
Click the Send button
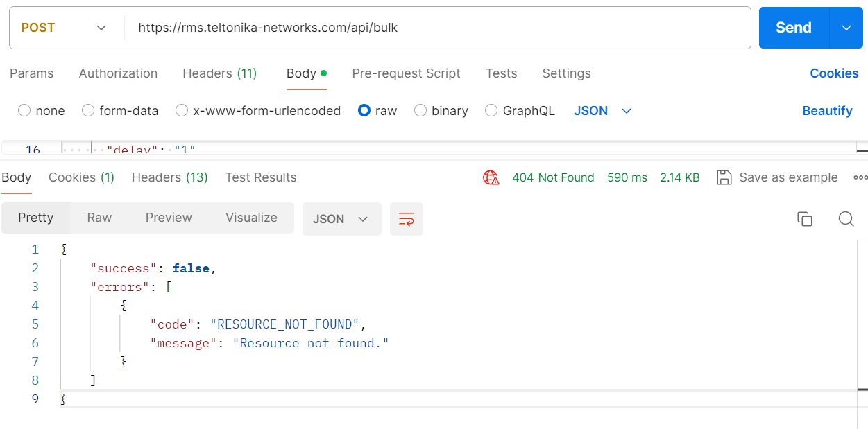[x=793, y=28]
